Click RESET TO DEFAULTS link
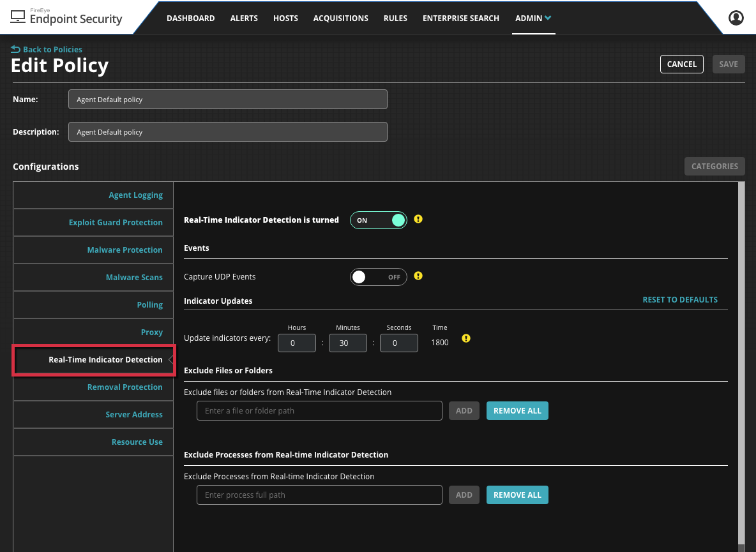 coord(680,299)
